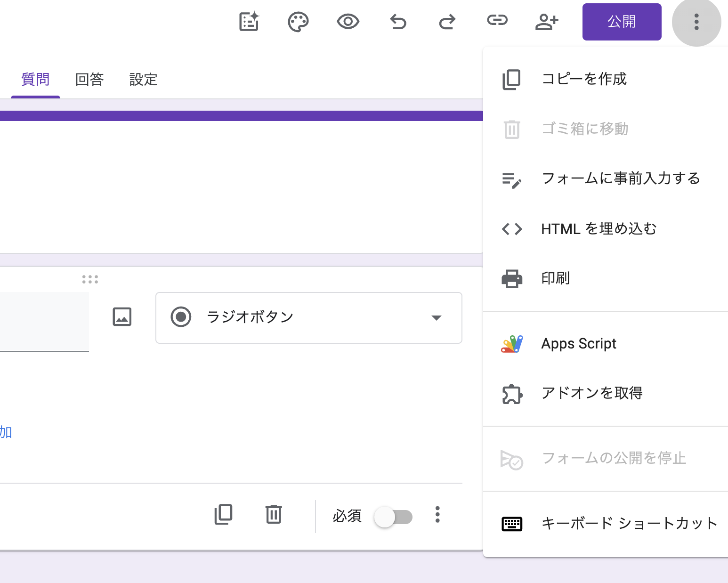
Task: Click the question title input field
Action: (x=44, y=322)
